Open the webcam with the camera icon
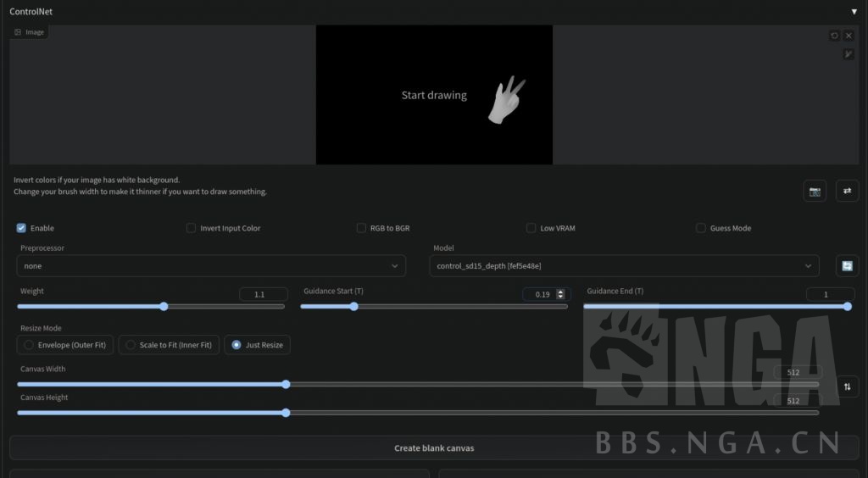 pyautogui.click(x=815, y=192)
